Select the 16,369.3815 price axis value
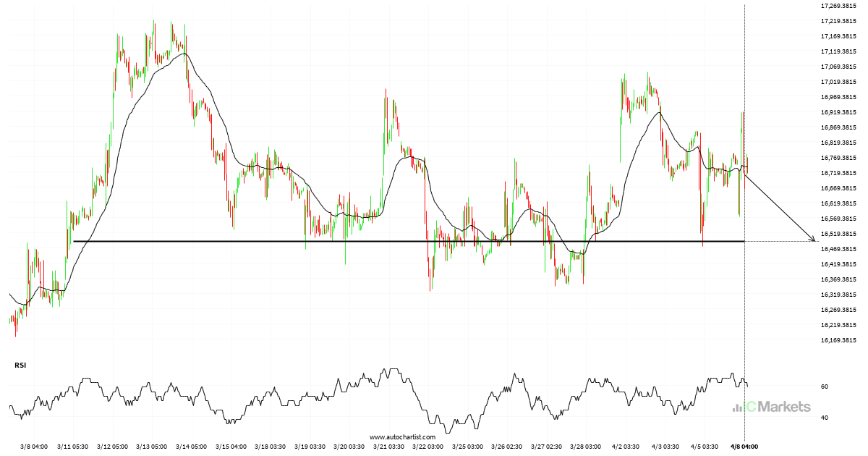Screen dimensions: 868x456 pyautogui.click(x=839, y=279)
